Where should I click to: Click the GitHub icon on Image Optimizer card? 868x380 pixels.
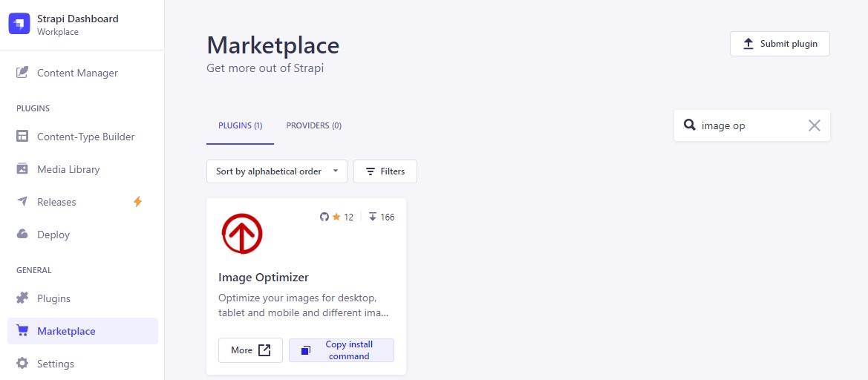tap(324, 217)
